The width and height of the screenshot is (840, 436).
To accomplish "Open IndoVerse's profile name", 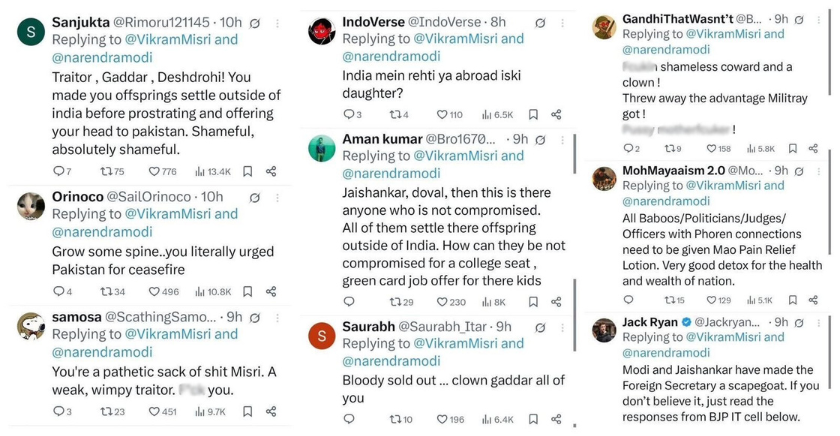I will point(374,21).
